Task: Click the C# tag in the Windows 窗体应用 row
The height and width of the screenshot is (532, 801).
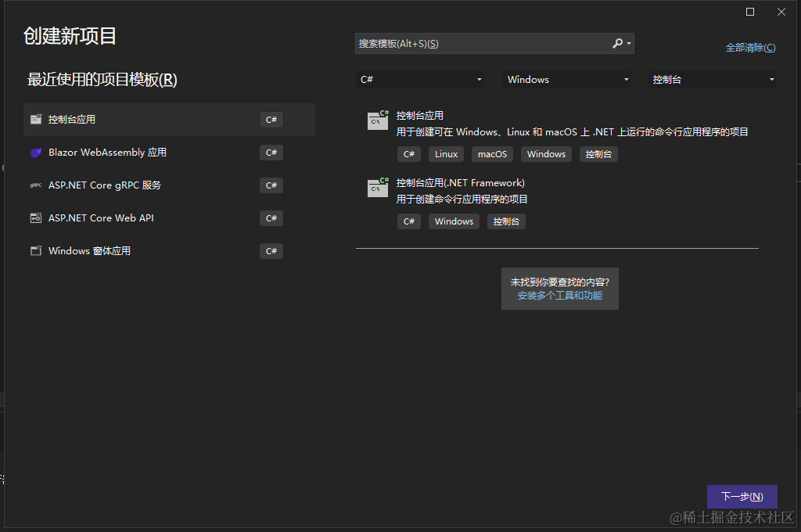Action: click(x=271, y=251)
